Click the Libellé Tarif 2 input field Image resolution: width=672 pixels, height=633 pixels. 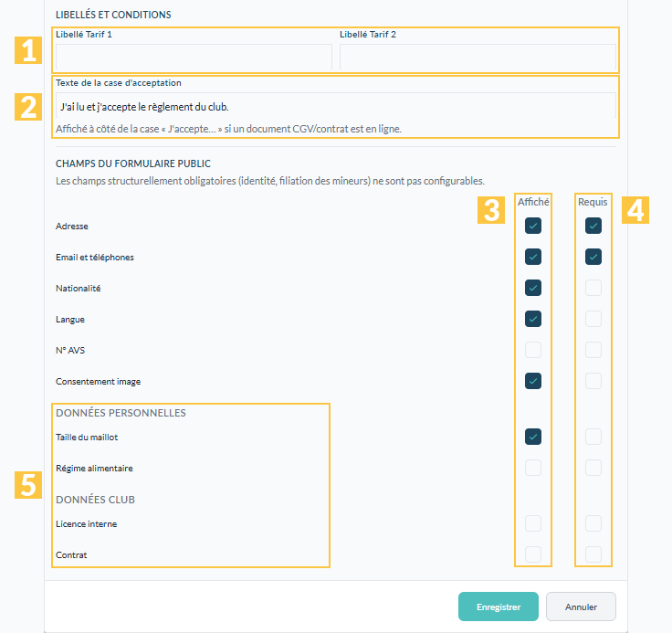tap(478, 57)
